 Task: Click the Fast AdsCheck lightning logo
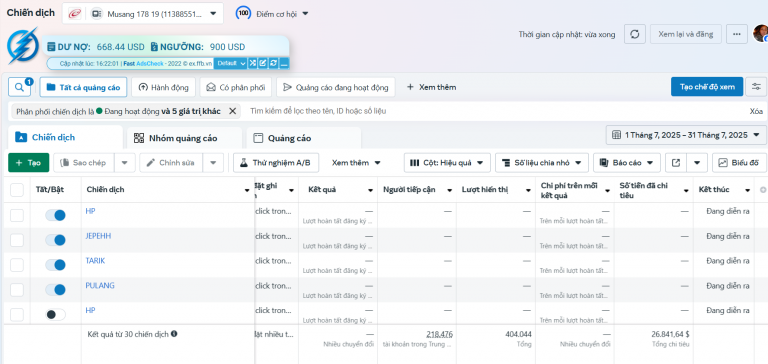click(23, 46)
